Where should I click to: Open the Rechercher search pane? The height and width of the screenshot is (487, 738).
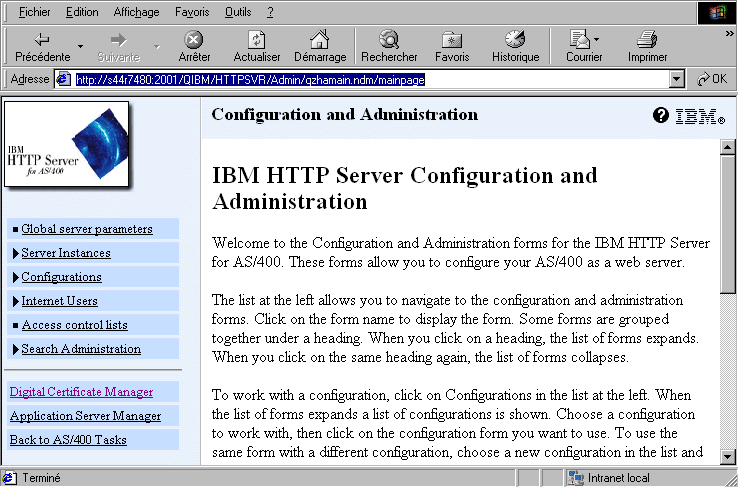(x=389, y=47)
